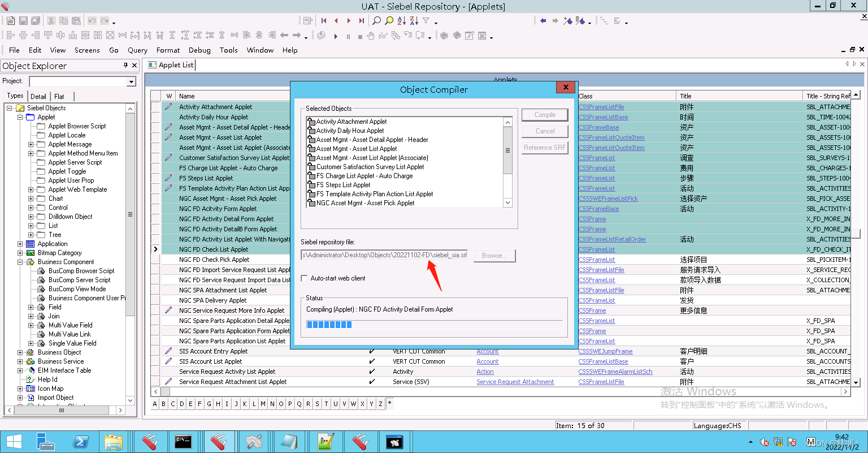This screenshot has width=868, height=453.
Task: Expand the Application tree node
Action: tap(20, 244)
